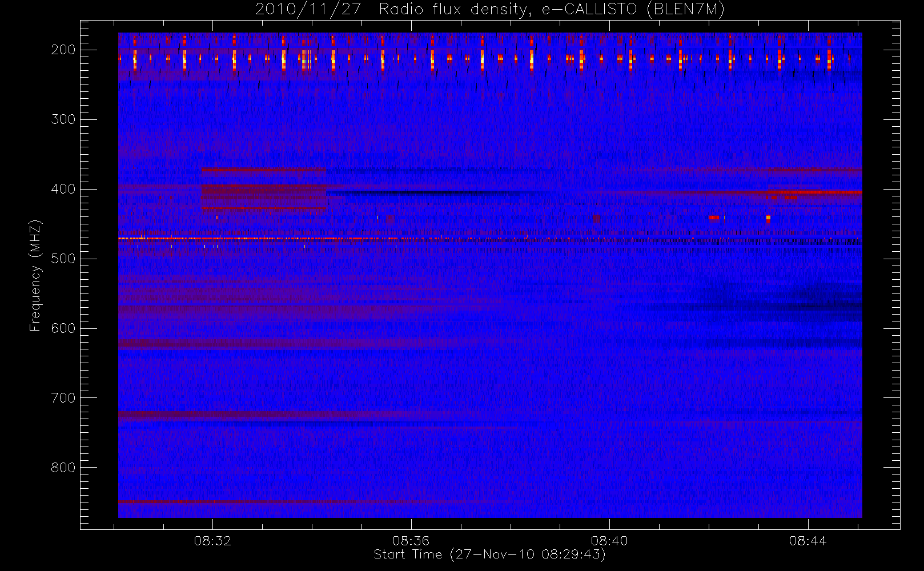This screenshot has width=924, height=571.
Task: Select the 700 frequency axis label
Action: pos(63,398)
